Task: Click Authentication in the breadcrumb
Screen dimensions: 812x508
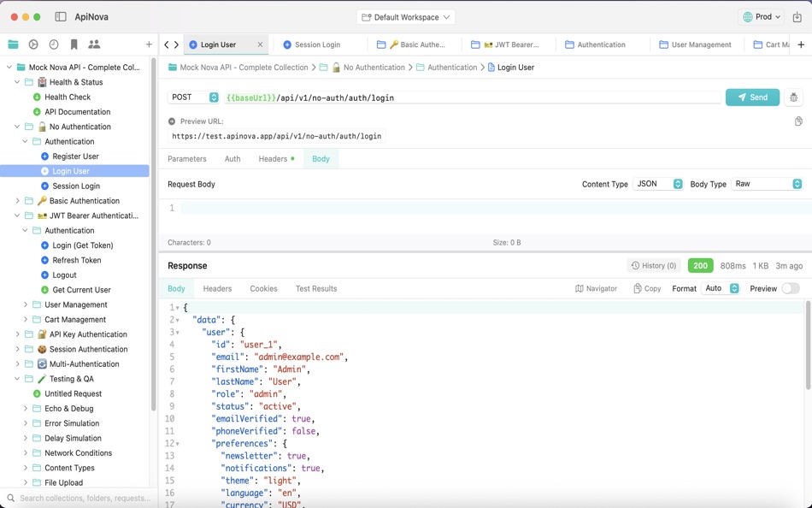Action: click(452, 68)
